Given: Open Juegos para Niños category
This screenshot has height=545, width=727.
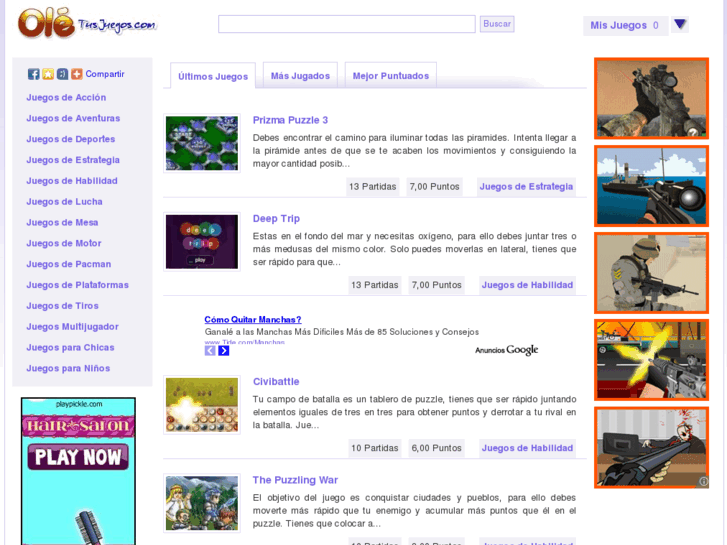Looking at the screenshot, I should (68, 369).
